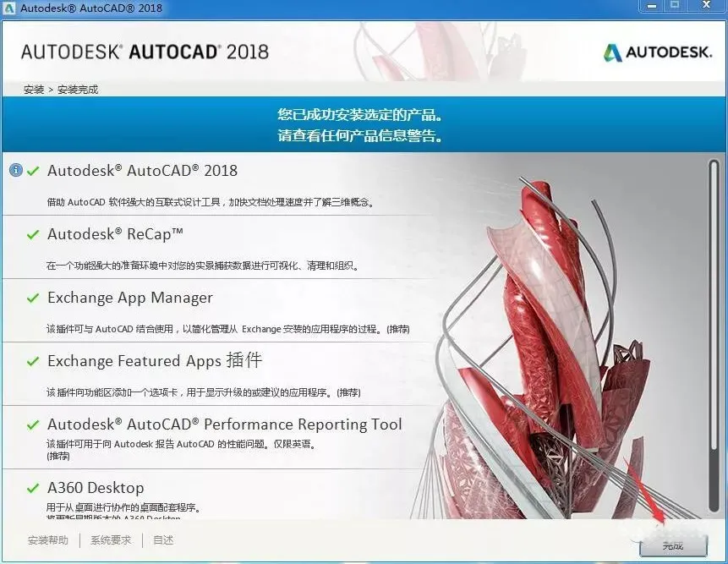The width and height of the screenshot is (728, 564).
Task: Select the Autodesk AutoCAD 2018 product title
Action: pos(143,170)
